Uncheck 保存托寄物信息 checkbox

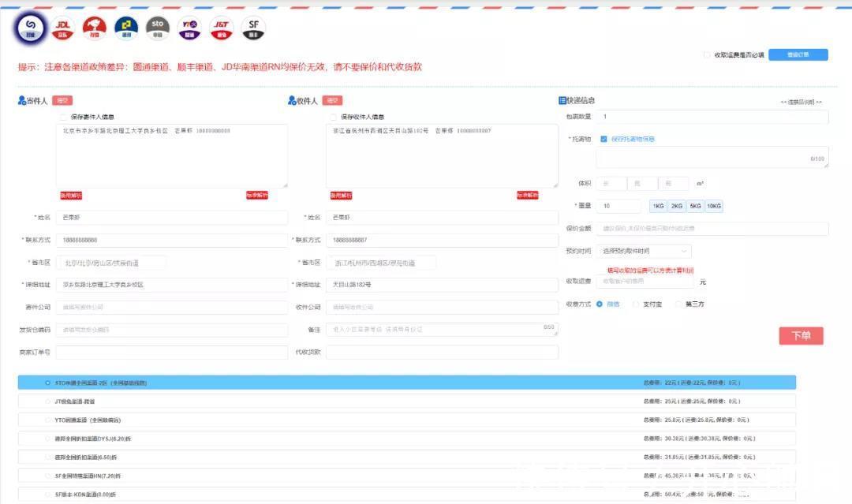point(603,139)
